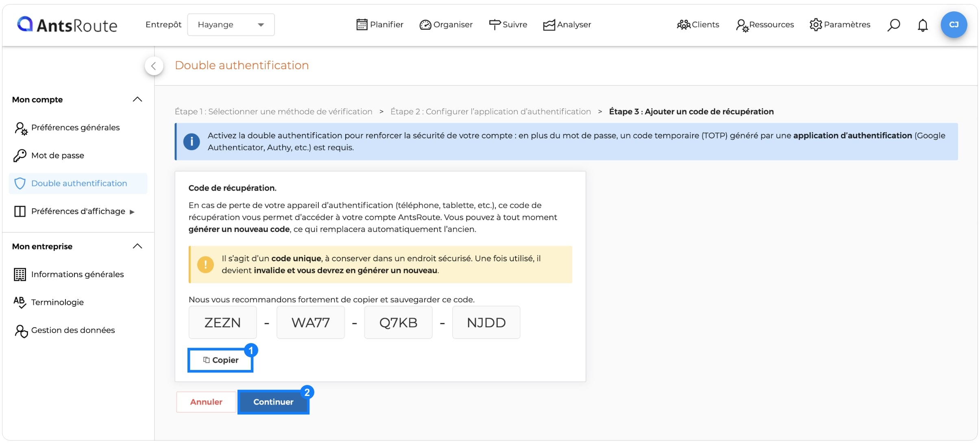Click the Préférences générales user-gear icon
Viewport: 980px width, 444px height.
[21, 129]
